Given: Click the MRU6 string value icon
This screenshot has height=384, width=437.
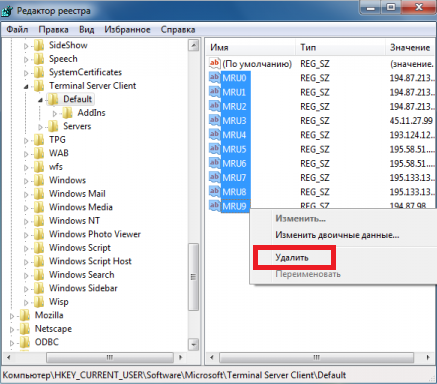Looking at the screenshot, I should [x=214, y=163].
